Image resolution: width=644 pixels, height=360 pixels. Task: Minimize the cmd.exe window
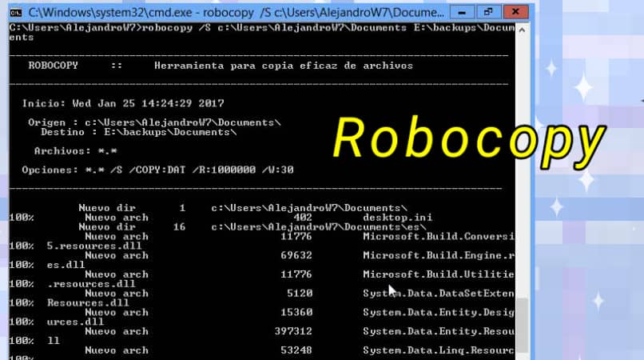(x=462, y=12)
